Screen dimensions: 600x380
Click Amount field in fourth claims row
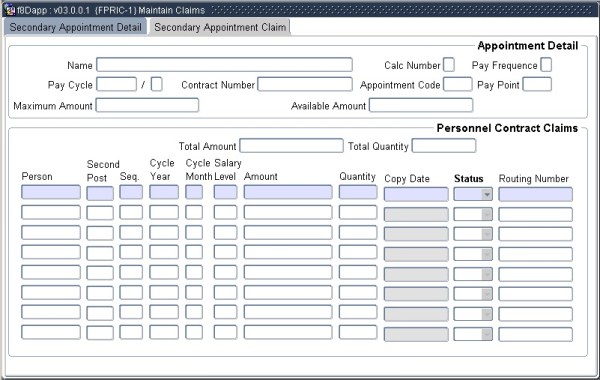[288, 252]
